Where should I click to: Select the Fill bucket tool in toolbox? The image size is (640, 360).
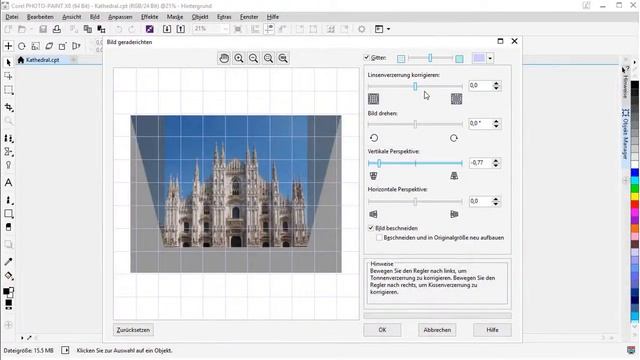coord(9,276)
